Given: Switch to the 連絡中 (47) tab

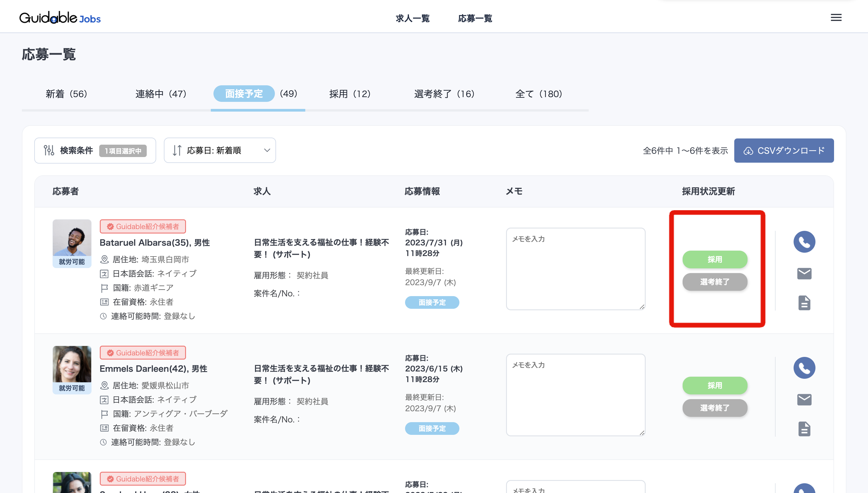Looking at the screenshot, I should point(161,94).
